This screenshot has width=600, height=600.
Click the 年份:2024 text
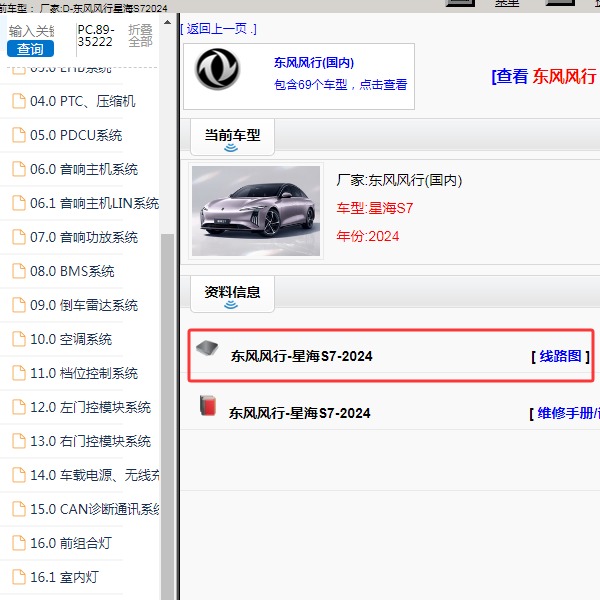tap(368, 236)
